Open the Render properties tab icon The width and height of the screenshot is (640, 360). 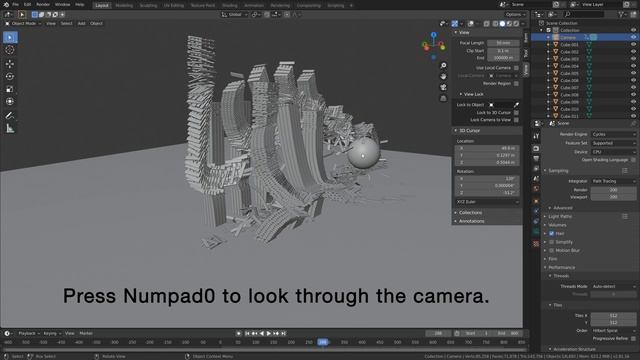tap(536, 149)
